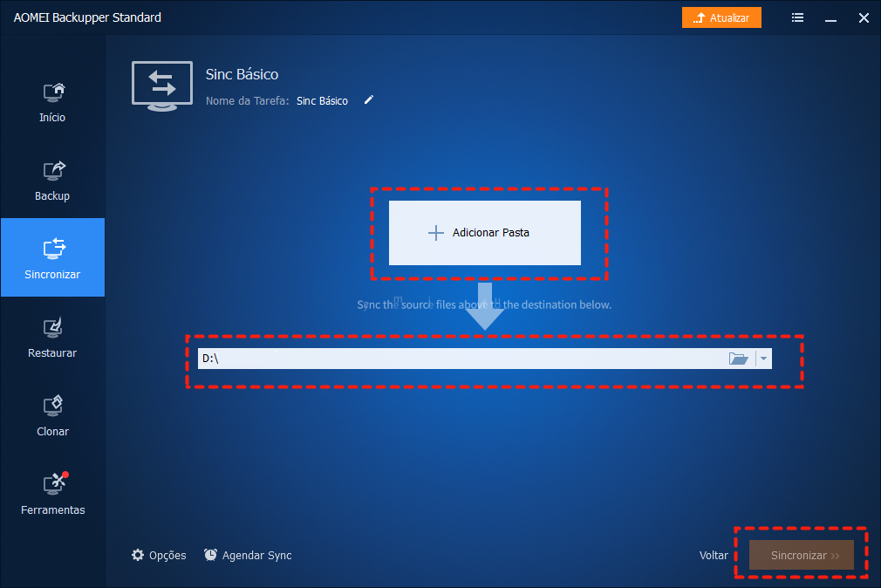Open Agendar Sync scheduling
The height and width of the screenshot is (588, 881).
[x=248, y=556]
